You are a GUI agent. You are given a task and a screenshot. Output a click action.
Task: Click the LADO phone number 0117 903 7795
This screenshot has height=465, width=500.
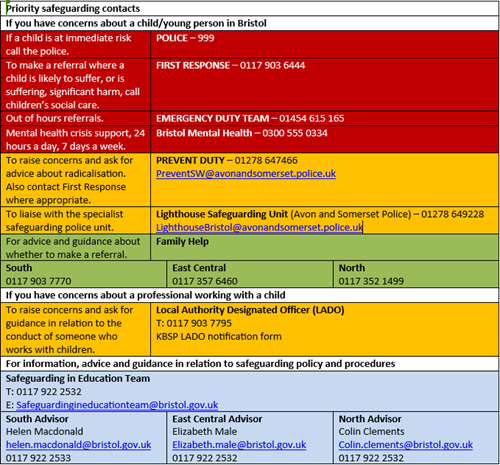click(199, 323)
